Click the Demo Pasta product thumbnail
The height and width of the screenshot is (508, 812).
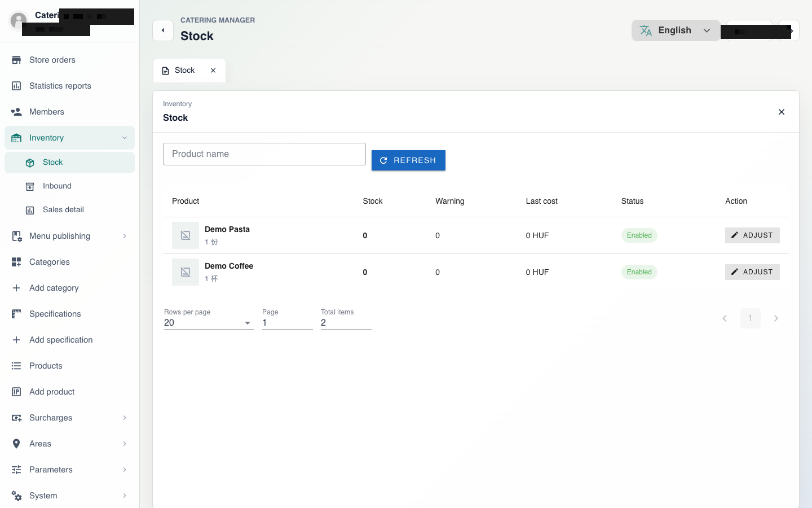[186, 235]
